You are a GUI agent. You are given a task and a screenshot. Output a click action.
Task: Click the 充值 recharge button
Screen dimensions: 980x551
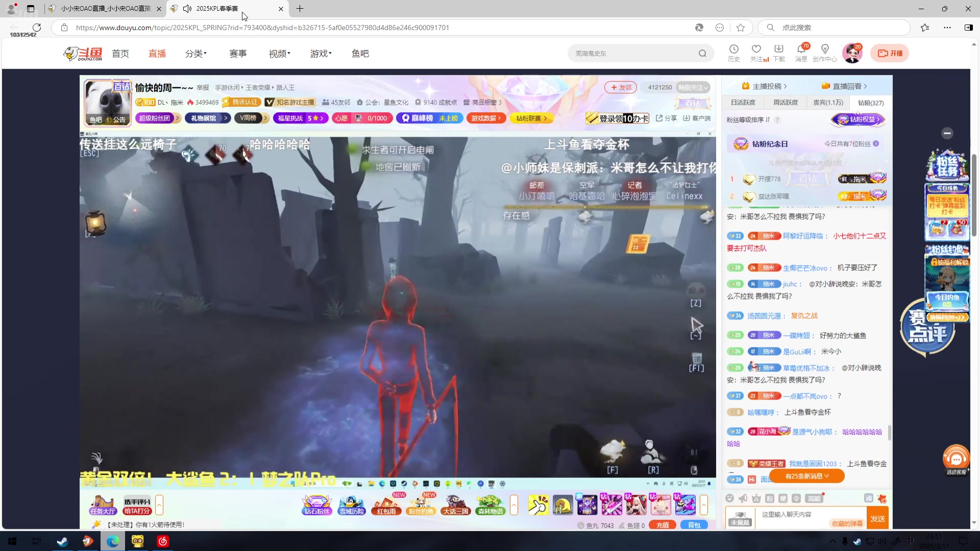coord(663,525)
